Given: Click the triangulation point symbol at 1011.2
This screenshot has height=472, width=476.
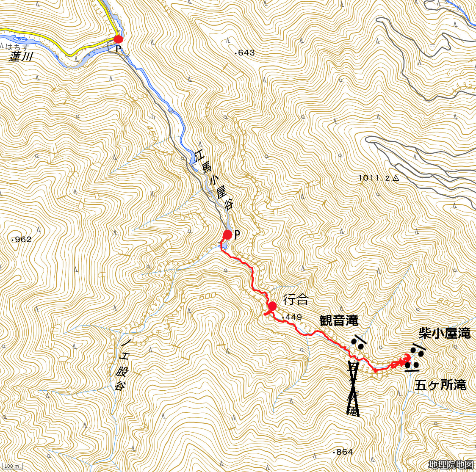Looking at the screenshot, I should coord(396,178).
